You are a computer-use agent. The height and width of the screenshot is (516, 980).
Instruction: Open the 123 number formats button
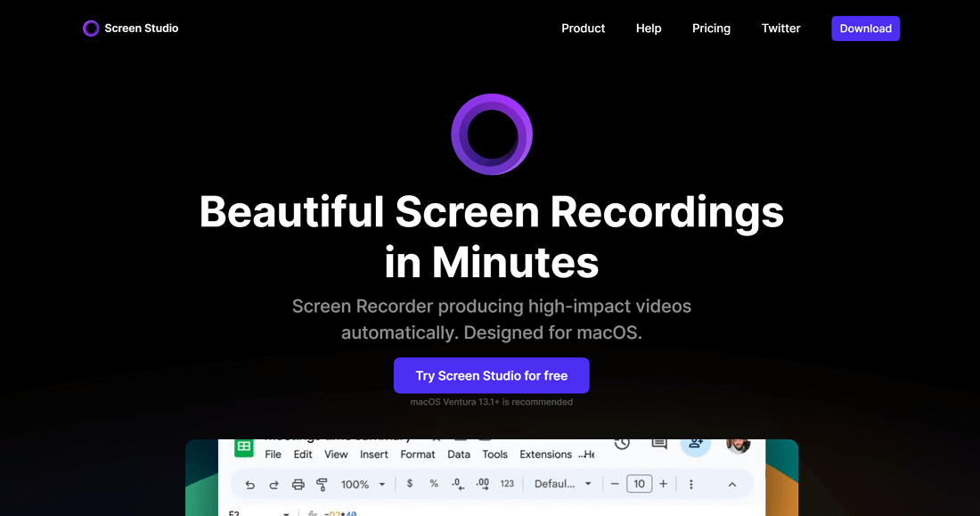tap(507, 484)
